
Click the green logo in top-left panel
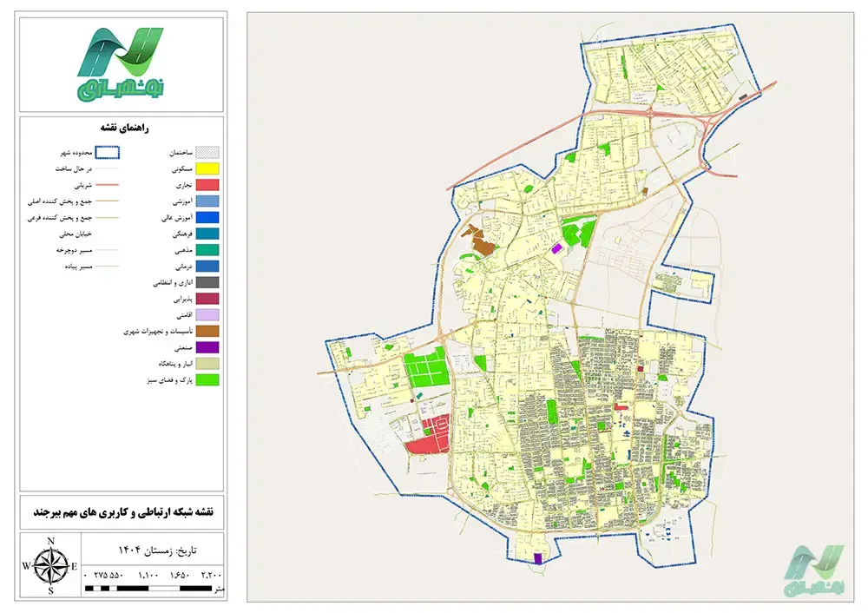click(x=121, y=63)
